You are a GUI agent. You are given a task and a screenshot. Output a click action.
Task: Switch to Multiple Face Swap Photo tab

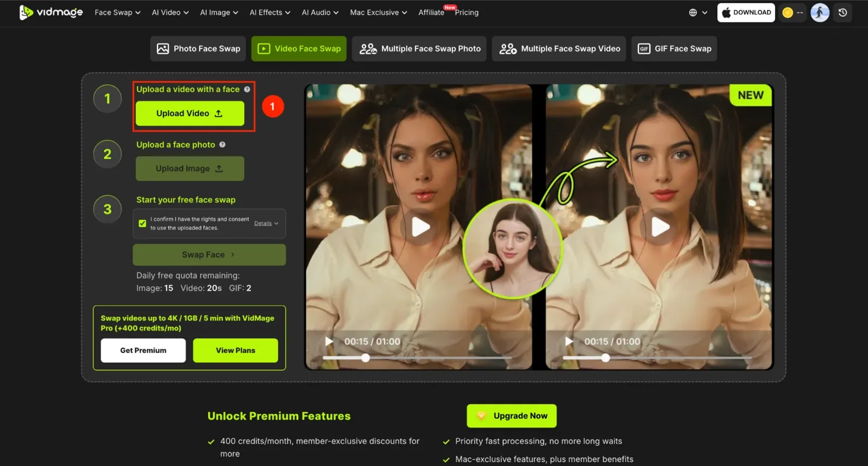click(420, 49)
